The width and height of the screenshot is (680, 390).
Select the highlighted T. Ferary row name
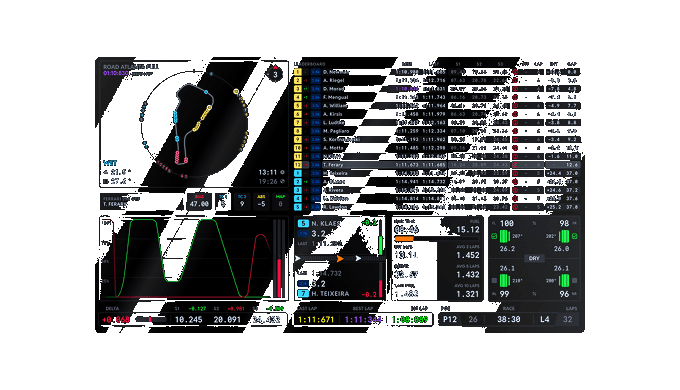coord(333,165)
